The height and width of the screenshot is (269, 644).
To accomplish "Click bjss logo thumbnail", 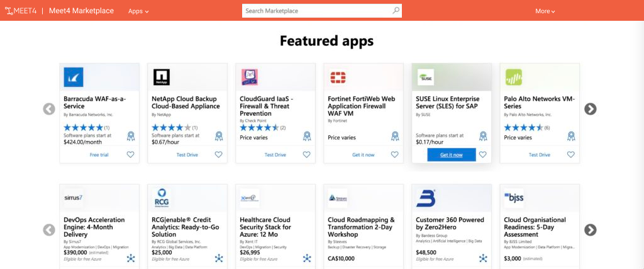I will pyautogui.click(x=513, y=198).
